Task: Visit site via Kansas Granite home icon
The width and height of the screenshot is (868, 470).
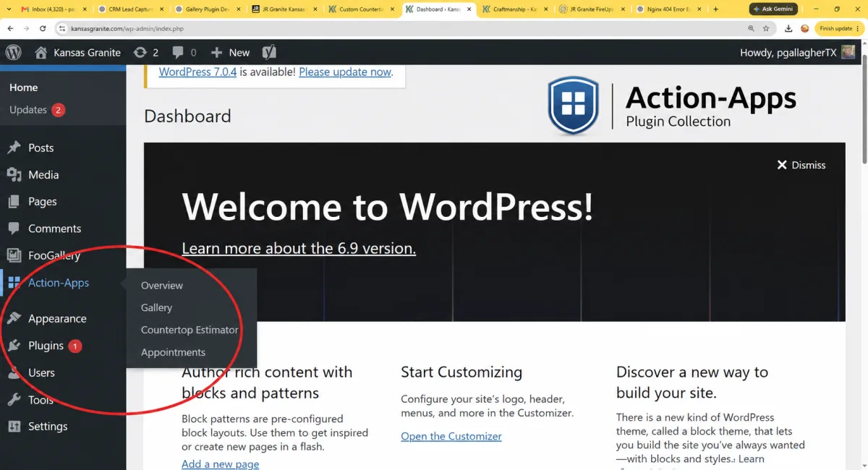Action: click(41, 52)
